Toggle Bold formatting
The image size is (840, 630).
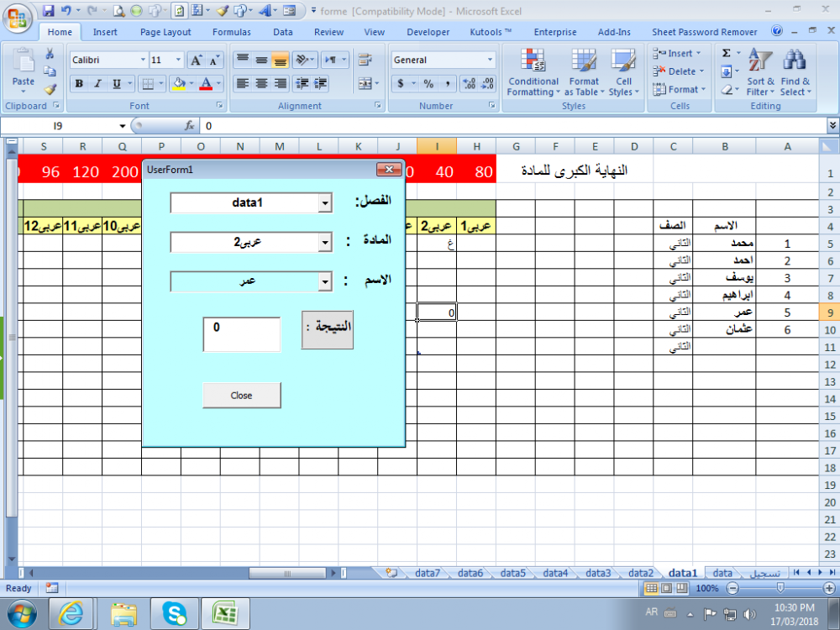point(79,83)
